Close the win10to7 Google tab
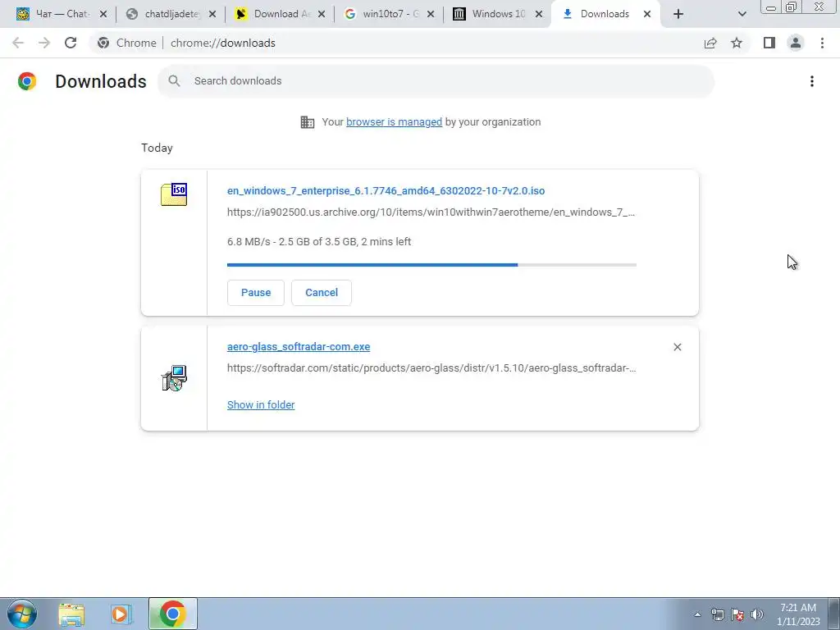840x630 pixels. [x=430, y=15]
